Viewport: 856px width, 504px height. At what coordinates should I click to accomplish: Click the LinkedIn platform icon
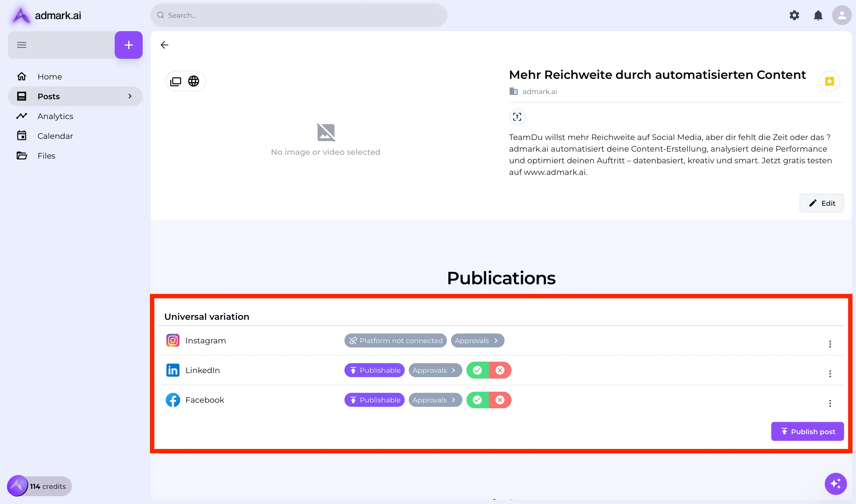click(173, 370)
